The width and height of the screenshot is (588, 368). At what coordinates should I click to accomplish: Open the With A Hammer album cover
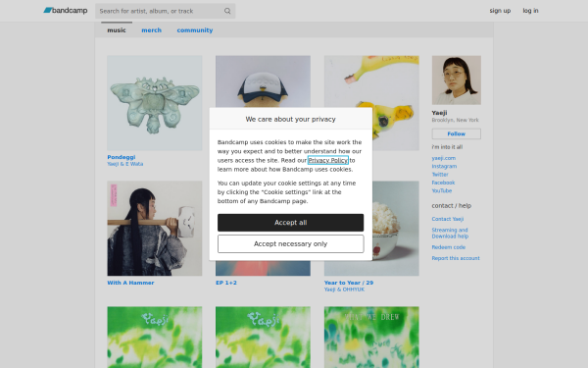click(x=155, y=229)
